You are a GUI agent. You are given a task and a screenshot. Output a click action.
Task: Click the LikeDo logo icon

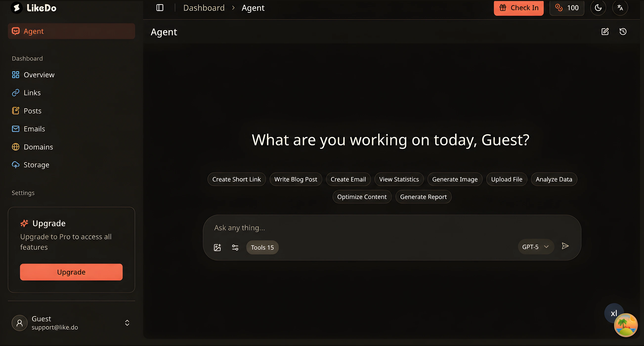click(x=17, y=8)
